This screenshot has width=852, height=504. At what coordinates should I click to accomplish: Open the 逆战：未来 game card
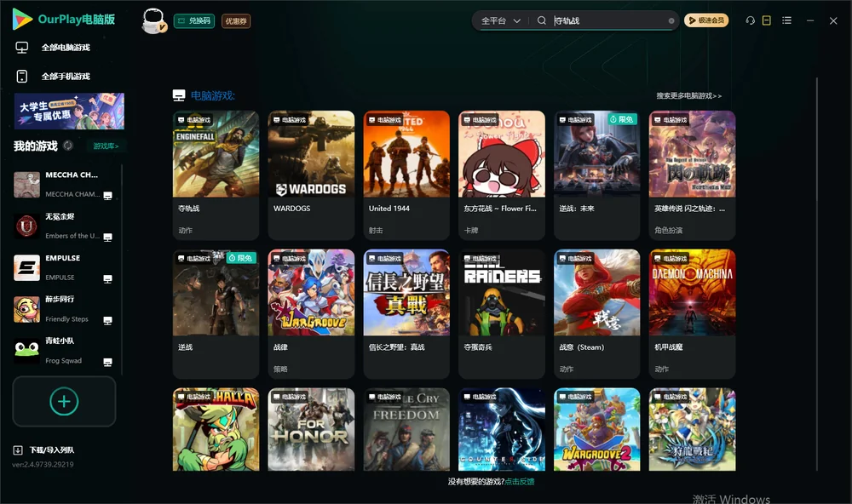(x=596, y=175)
